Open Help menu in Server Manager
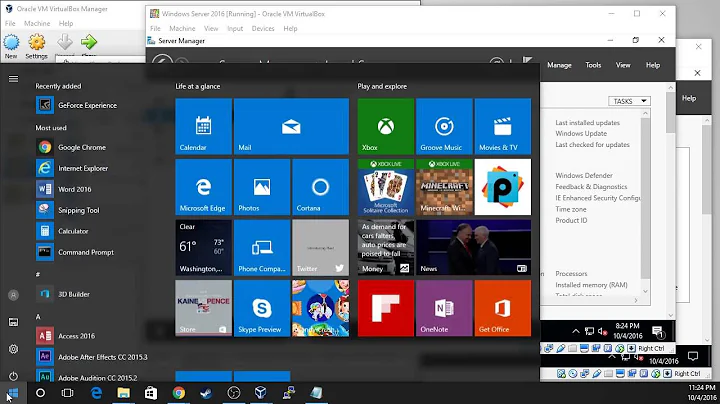 click(x=652, y=65)
